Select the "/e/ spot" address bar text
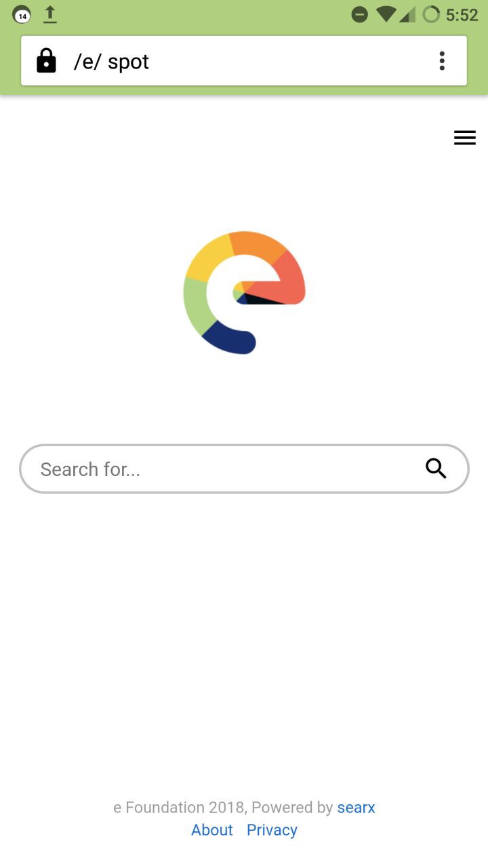The width and height of the screenshot is (488, 868). (111, 62)
